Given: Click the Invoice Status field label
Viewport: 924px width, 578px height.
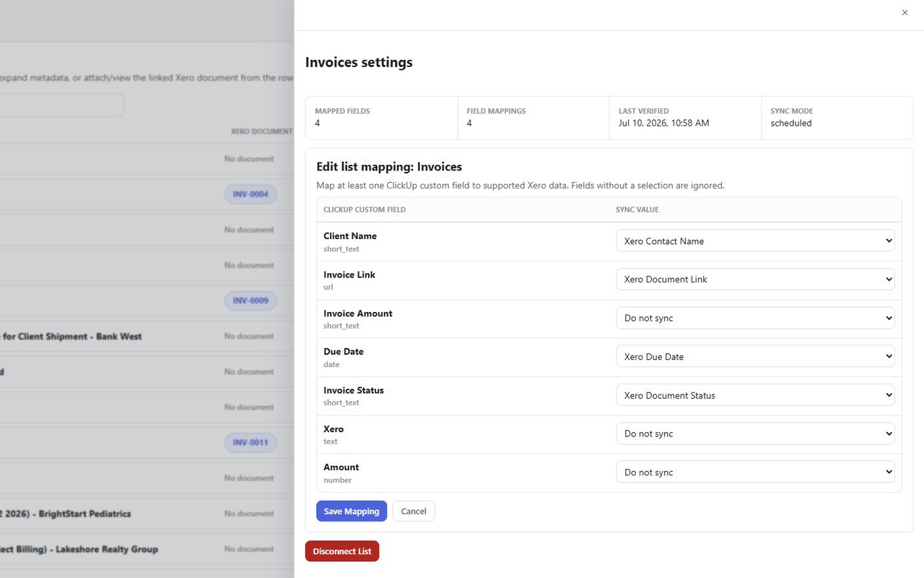Looking at the screenshot, I should 354,390.
